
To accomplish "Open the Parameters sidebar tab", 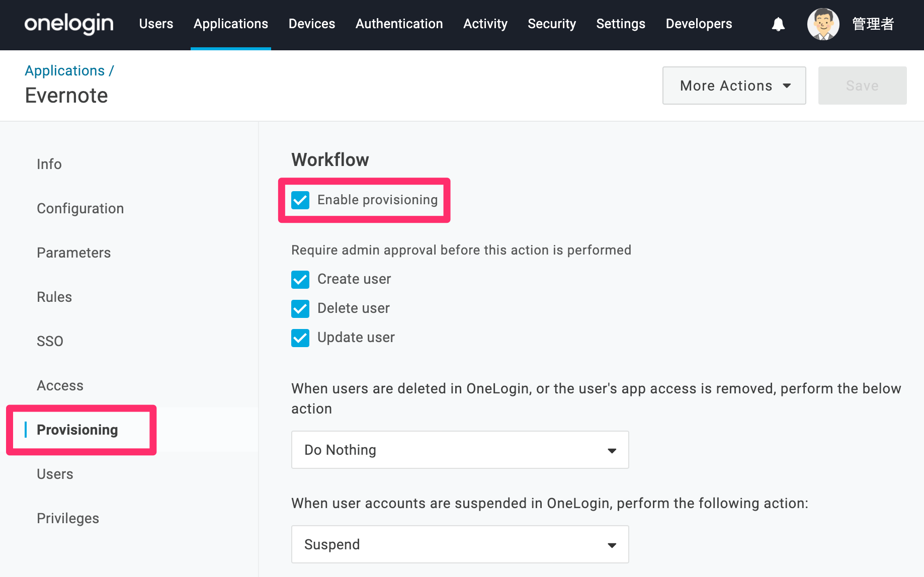I will click(74, 253).
